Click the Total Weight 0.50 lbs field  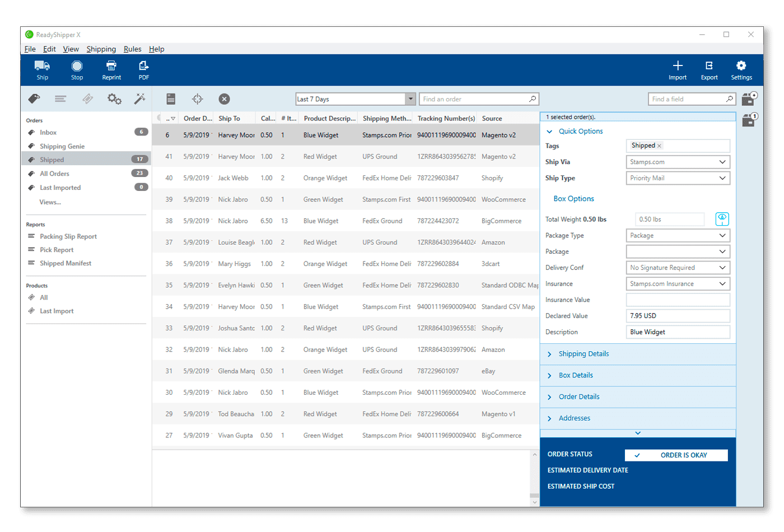click(x=670, y=220)
